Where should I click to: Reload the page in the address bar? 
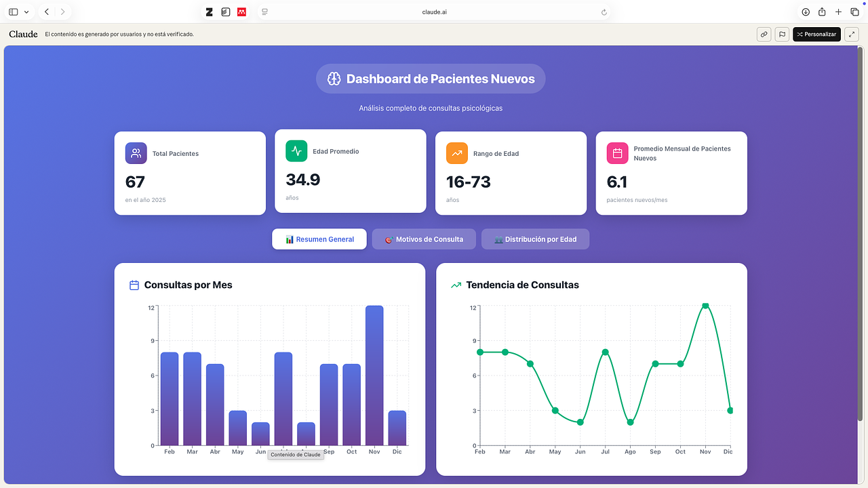tap(604, 12)
